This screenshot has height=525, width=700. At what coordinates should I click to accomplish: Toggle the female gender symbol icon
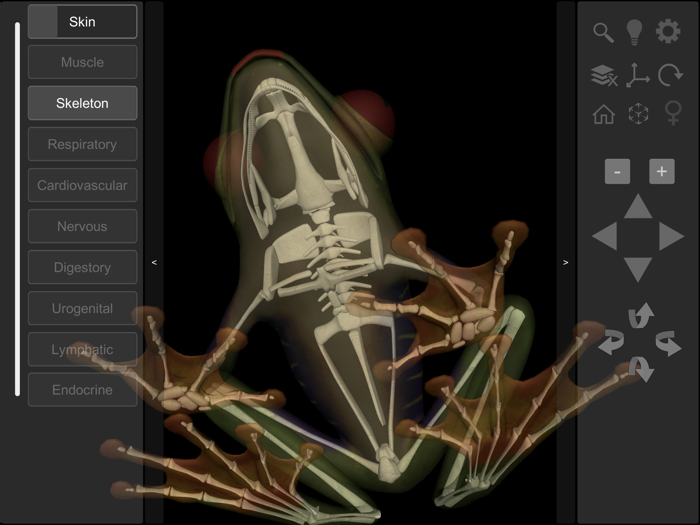(x=673, y=113)
